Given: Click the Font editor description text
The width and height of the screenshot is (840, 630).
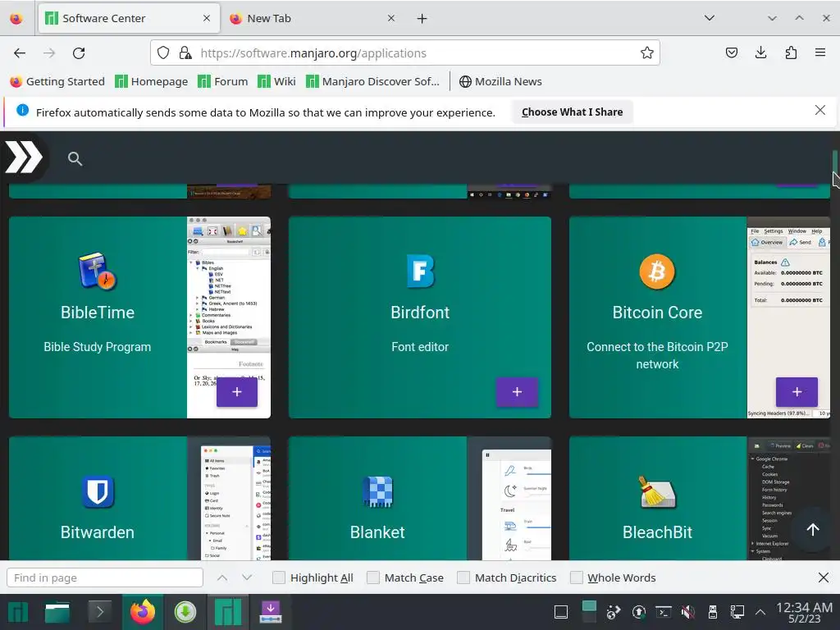Looking at the screenshot, I should coord(420,347).
